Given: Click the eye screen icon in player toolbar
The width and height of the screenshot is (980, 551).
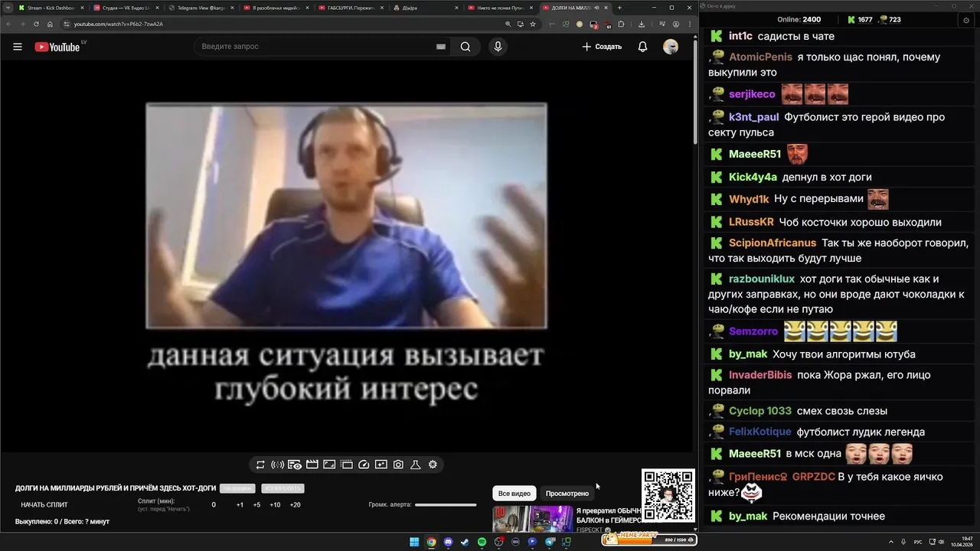Looking at the screenshot, I should point(295,465).
